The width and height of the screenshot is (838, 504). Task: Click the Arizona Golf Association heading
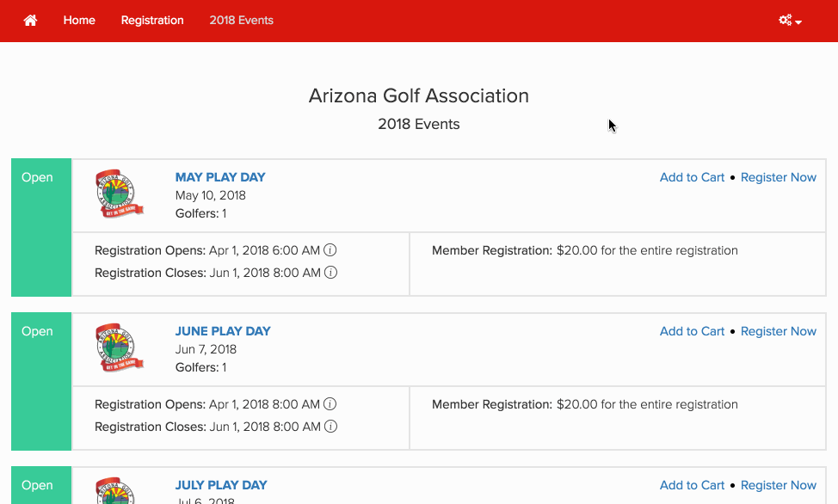(x=419, y=96)
